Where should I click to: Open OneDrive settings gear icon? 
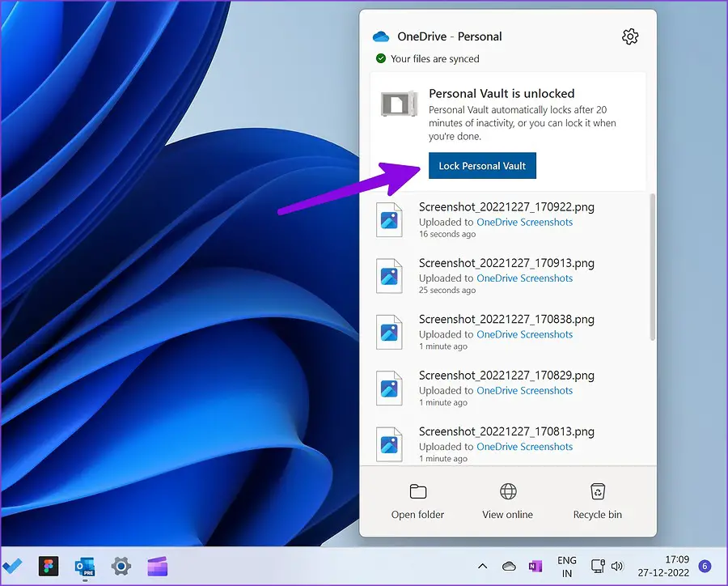[630, 36]
